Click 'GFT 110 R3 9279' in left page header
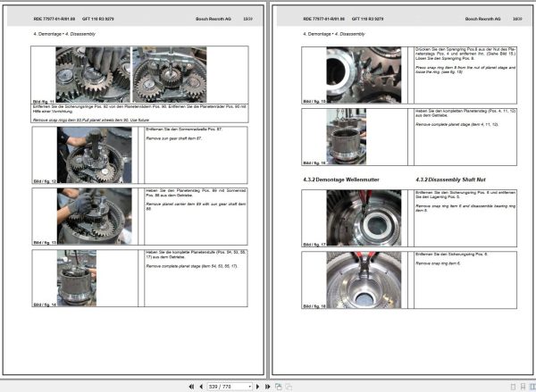The image size is (536, 392). coord(97,19)
